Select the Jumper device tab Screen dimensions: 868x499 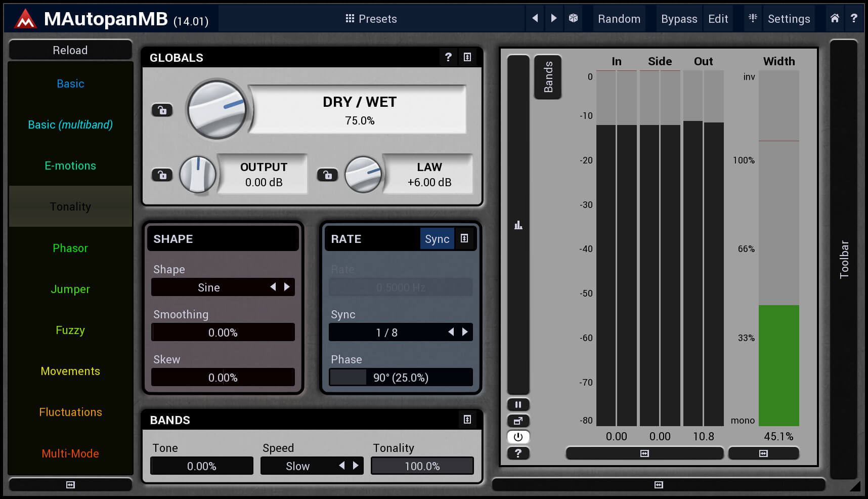tap(70, 289)
